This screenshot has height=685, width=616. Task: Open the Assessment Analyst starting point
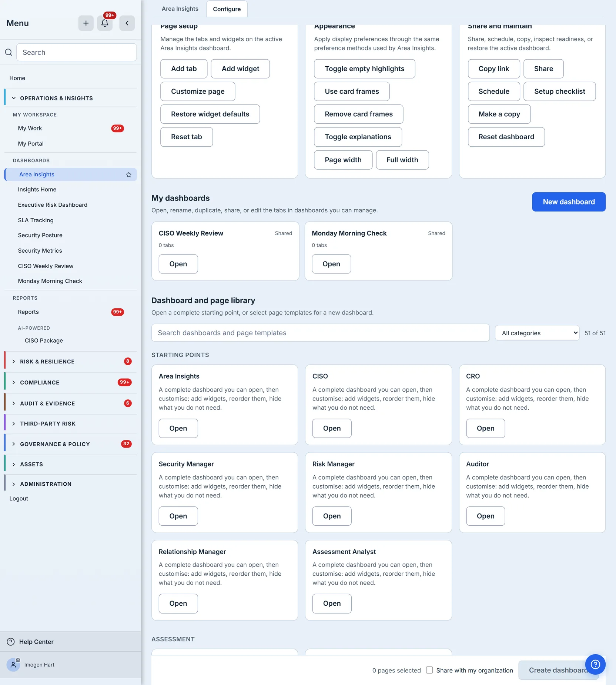click(x=332, y=603)
